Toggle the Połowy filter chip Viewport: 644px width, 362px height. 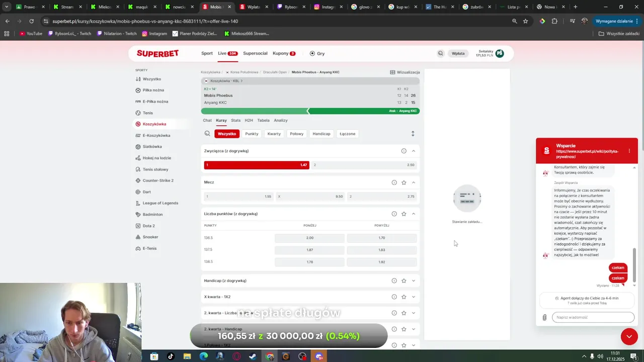tap(297, 134)
